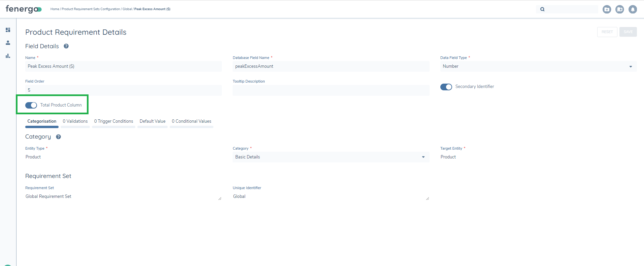
Task: Open the dashboard icon in left sidebar
Action: 8,30
